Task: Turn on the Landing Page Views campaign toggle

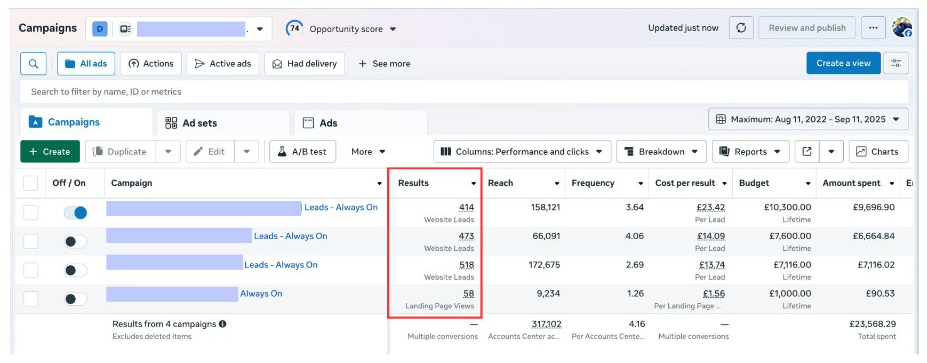Action: point(75,299)
